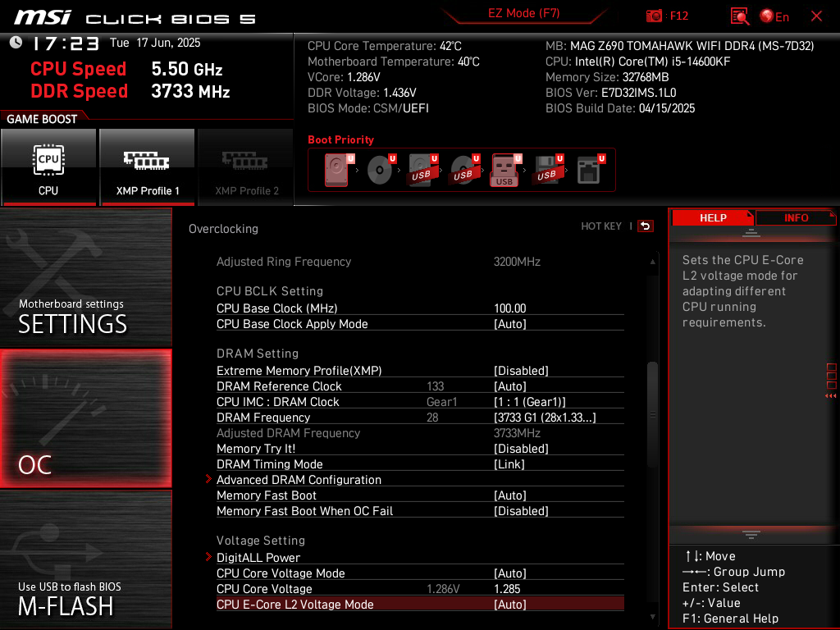Open the OC section
This screenshot has height=630, width=840.
[x=85, y=419]
